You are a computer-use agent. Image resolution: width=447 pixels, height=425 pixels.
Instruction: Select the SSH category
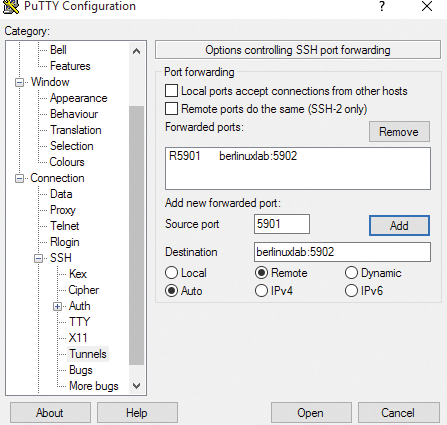pos(61,258)
